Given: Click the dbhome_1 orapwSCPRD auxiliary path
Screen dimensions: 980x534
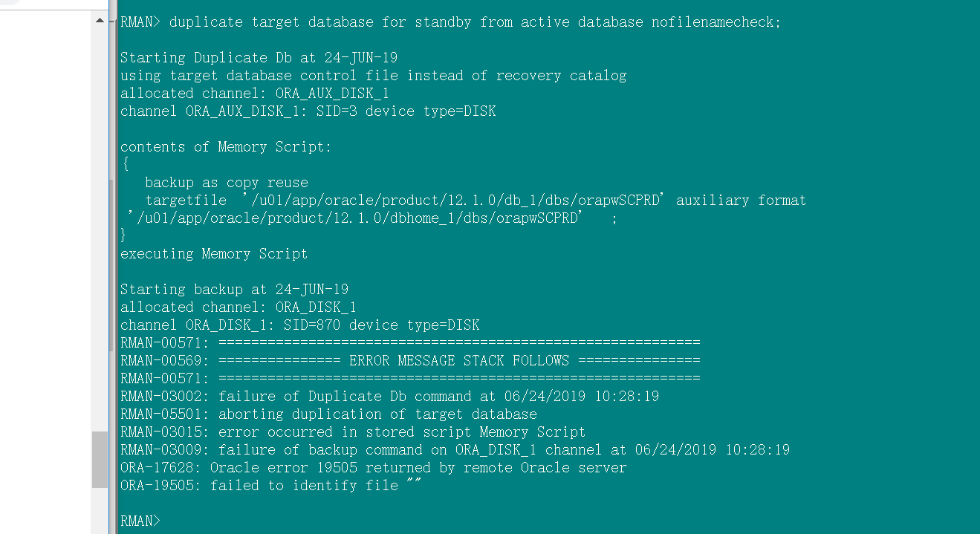Looking at the screenshot, I should [x=355, y=218].
